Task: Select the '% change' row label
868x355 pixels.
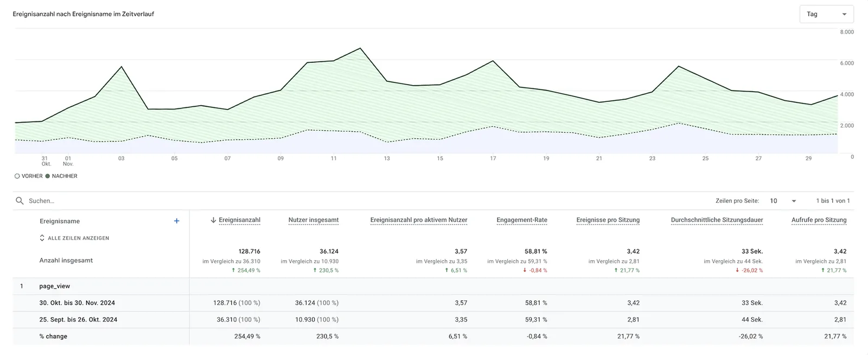Action: (53, 337)
